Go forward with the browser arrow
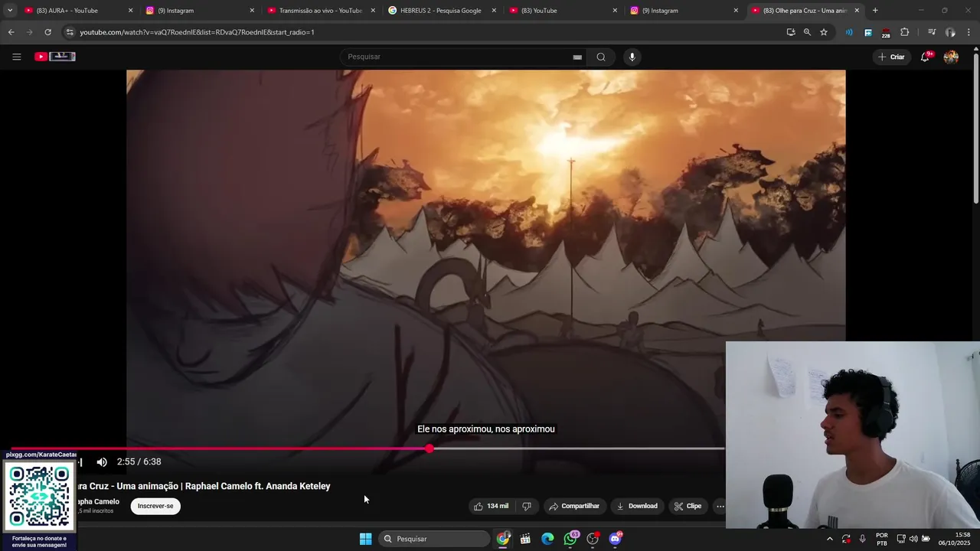 click(x=29, y=32)
